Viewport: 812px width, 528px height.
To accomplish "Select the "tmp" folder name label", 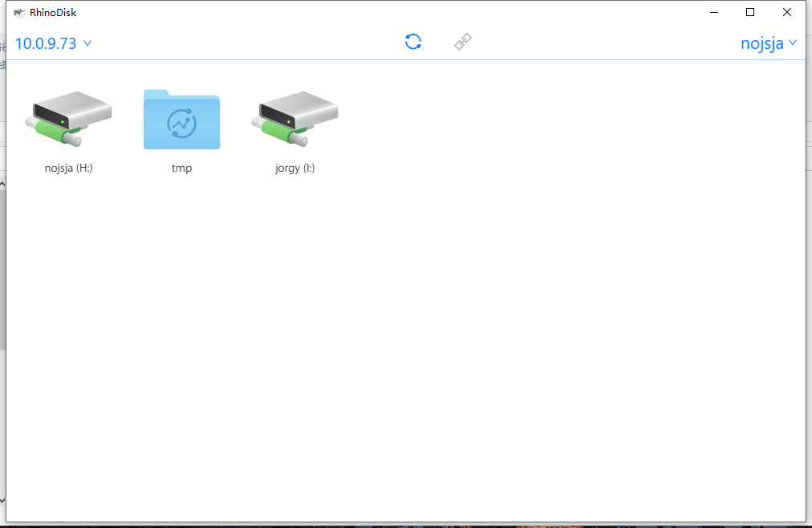I will (x=181, y=169).
